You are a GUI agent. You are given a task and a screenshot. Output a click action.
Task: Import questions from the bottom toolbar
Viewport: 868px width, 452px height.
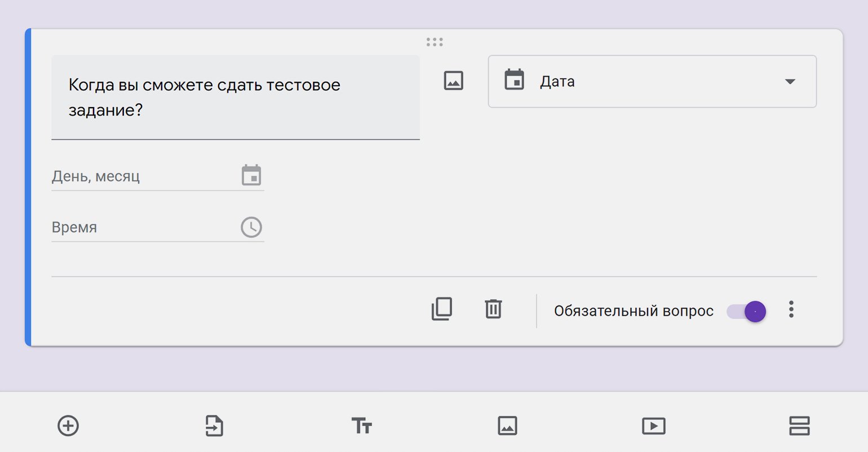[214, 426]
